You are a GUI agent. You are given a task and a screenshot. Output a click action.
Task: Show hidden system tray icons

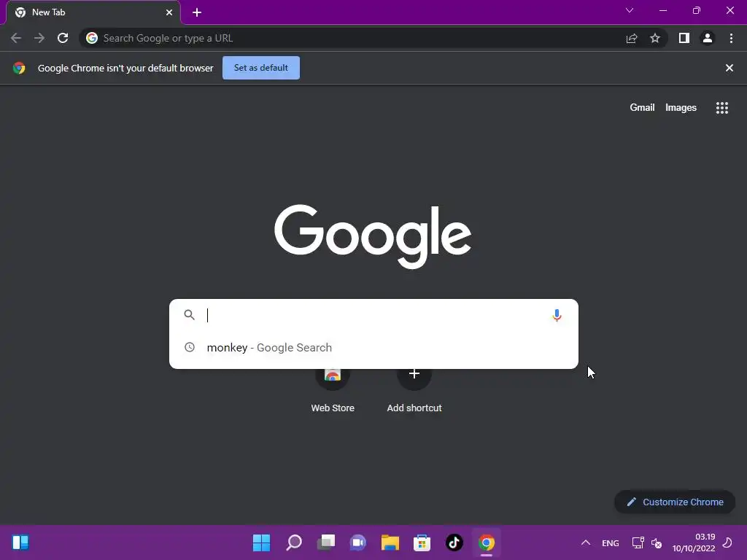click(586, 542)
